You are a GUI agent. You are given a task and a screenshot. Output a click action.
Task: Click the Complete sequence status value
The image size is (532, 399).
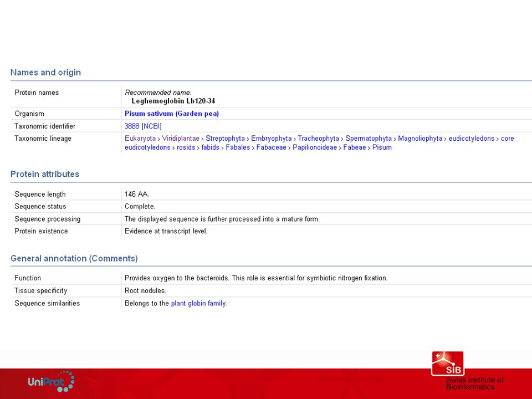pos(140,206)
